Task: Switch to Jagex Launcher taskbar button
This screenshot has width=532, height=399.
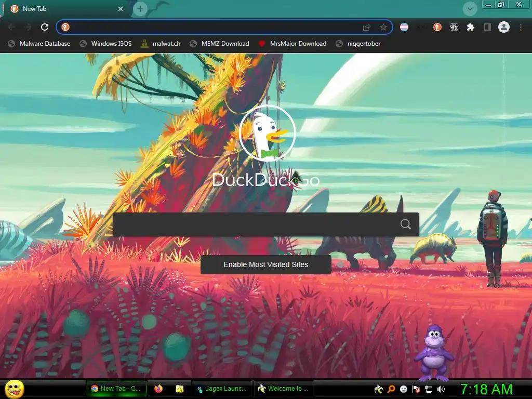Action: pyautogui.click(x=222, y=389)
